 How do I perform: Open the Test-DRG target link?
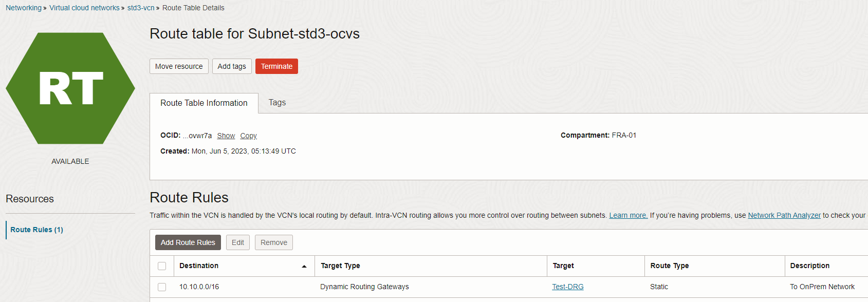567,287
